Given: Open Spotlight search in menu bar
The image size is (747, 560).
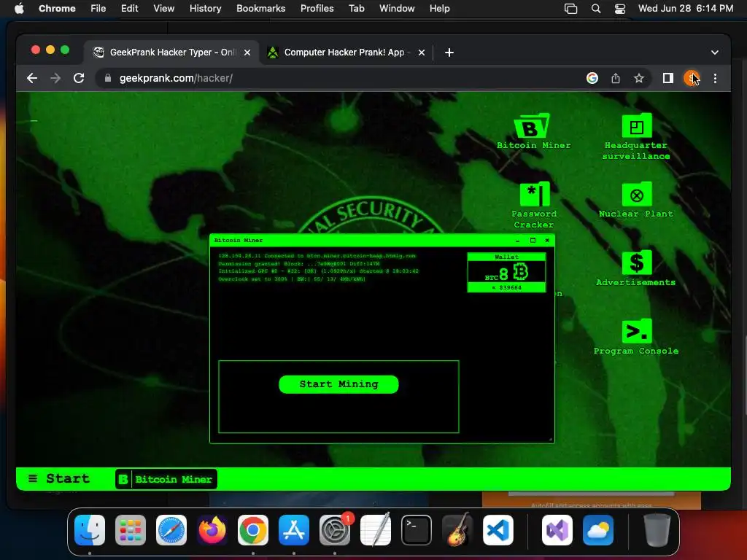Looking at the screenshot, I should pos(595,9).
